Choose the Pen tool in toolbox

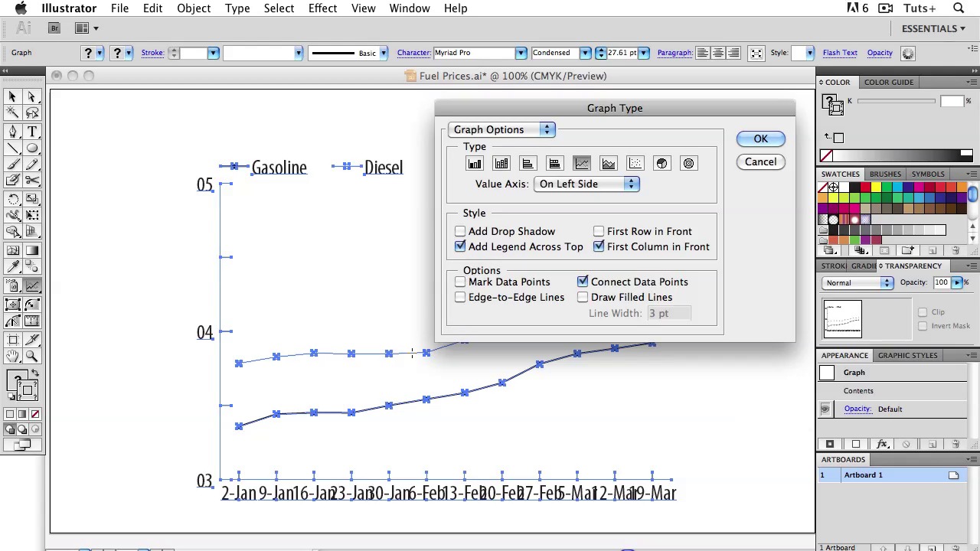point(12,132)
